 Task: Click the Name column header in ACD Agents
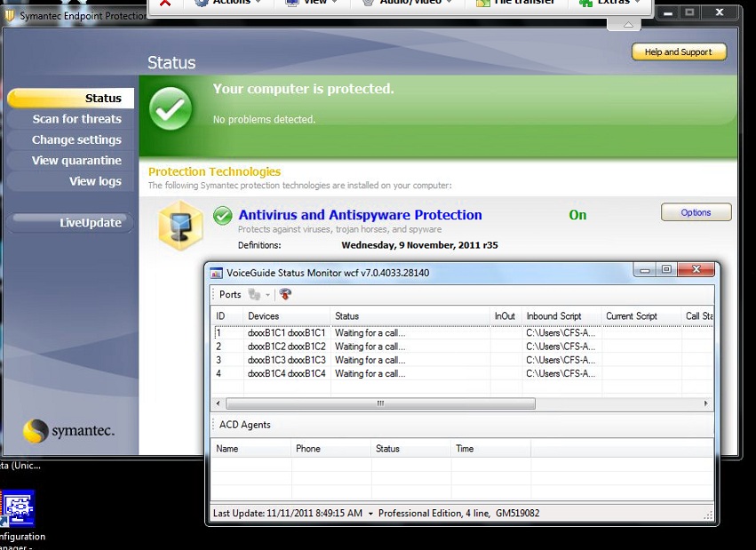pyautogui.click(x=251, y=449)
